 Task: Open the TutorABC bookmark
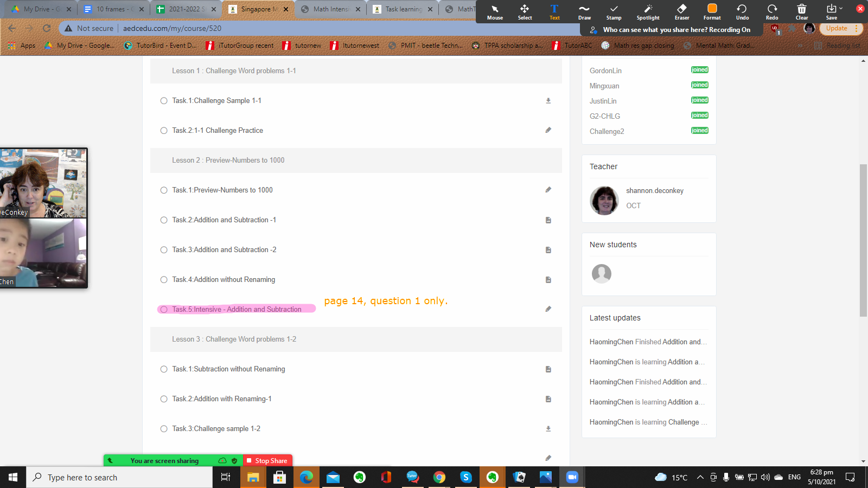pyautogui.click(x=572, y=46)
